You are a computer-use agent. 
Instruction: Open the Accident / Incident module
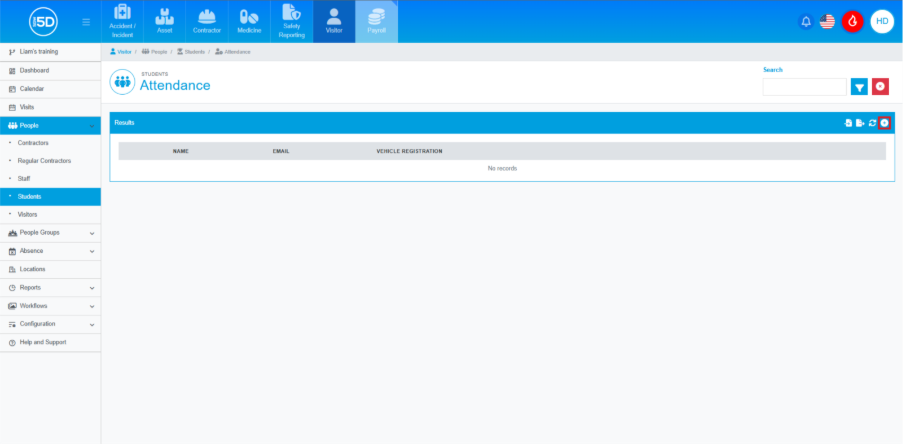click(122, 21)
